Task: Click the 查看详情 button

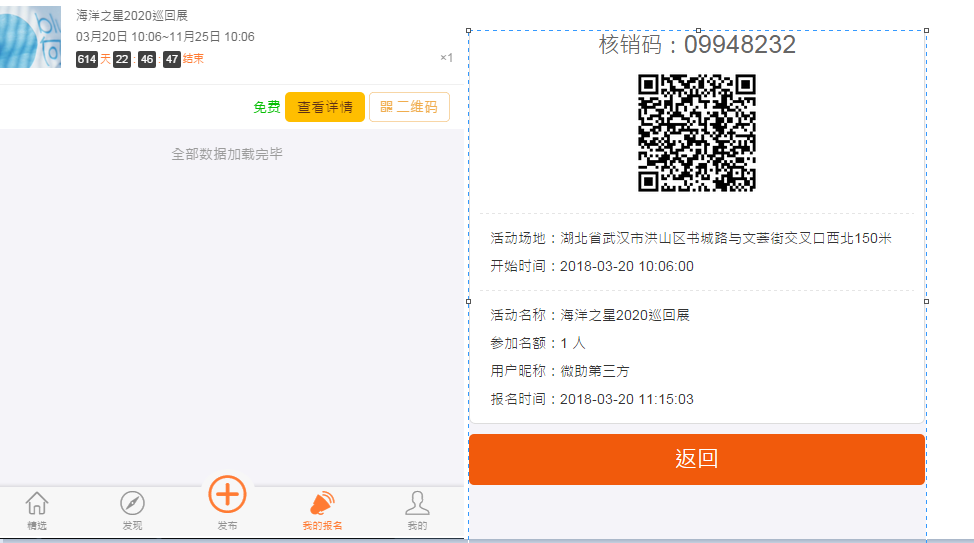Action: pyautogui.click(x=325, y=107)
